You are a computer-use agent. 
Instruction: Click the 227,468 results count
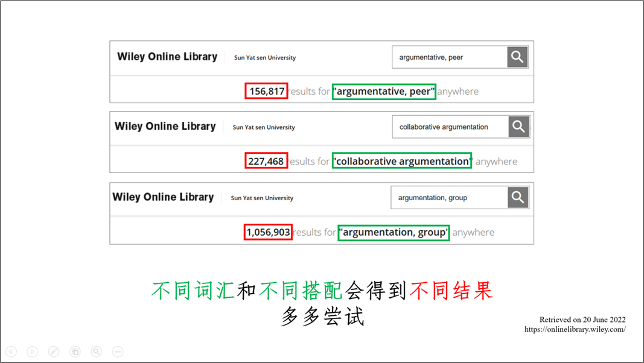(x=266, y=161)
